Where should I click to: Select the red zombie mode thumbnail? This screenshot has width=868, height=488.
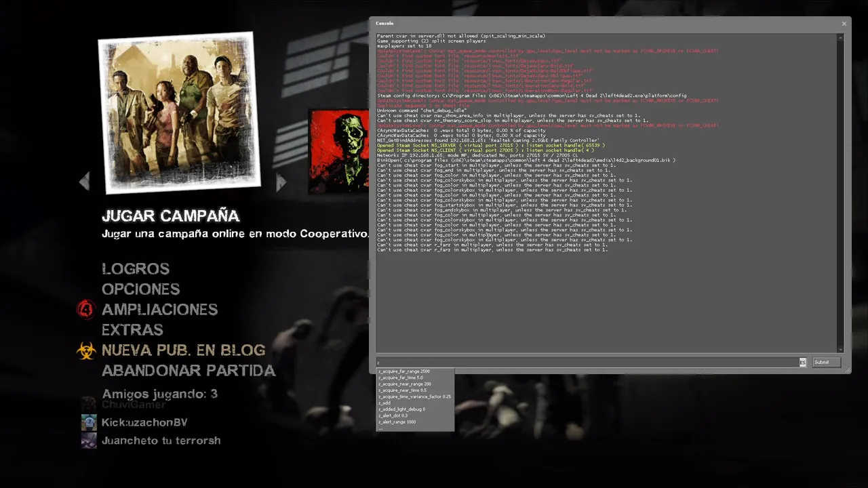[339, 151]
